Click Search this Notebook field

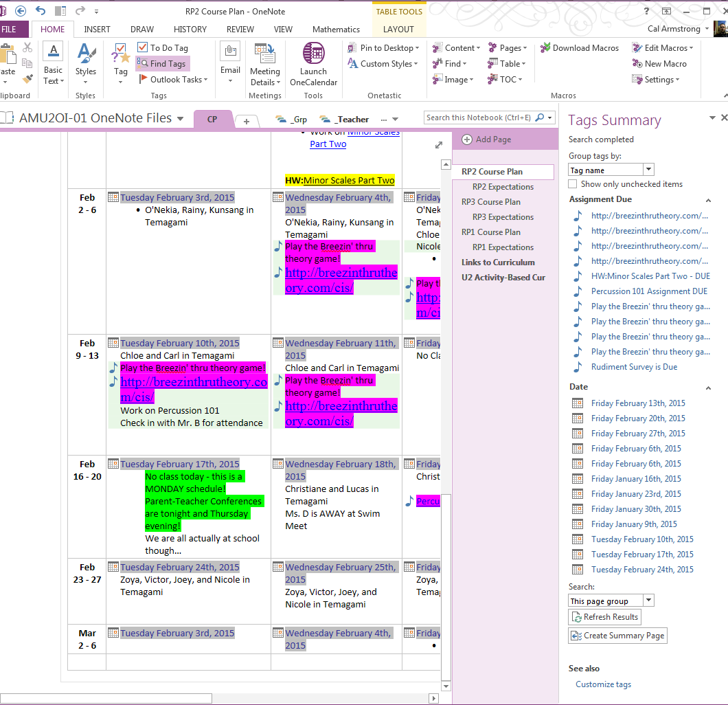[x=478, y=117]
